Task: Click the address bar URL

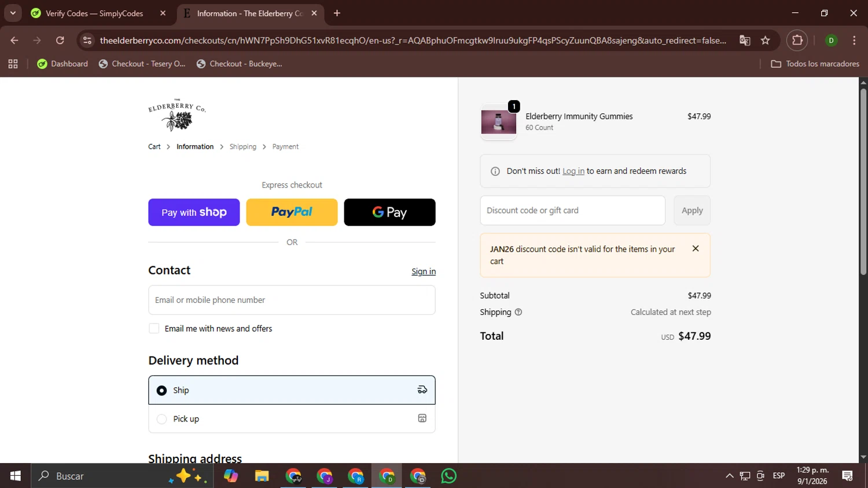Action: tap(413, 41)
